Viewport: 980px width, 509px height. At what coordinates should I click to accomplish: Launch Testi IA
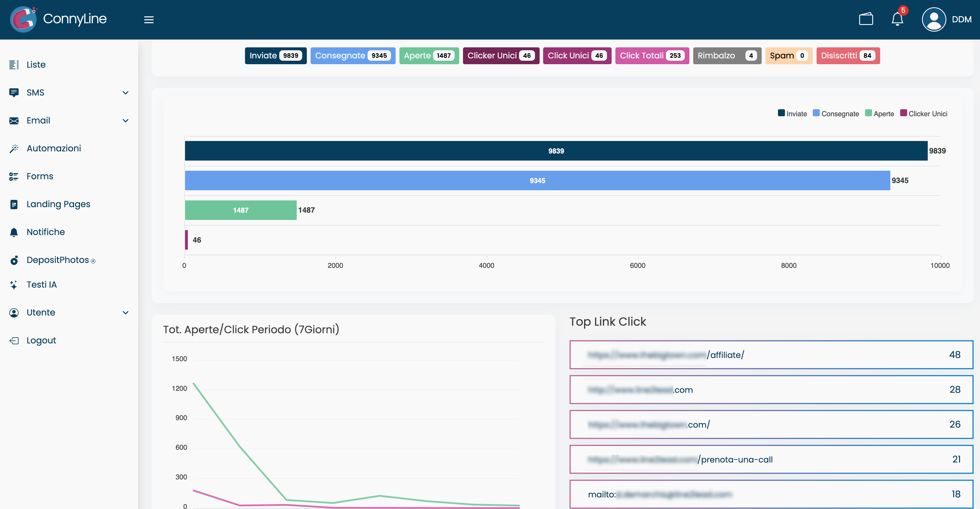click(42, 284)
